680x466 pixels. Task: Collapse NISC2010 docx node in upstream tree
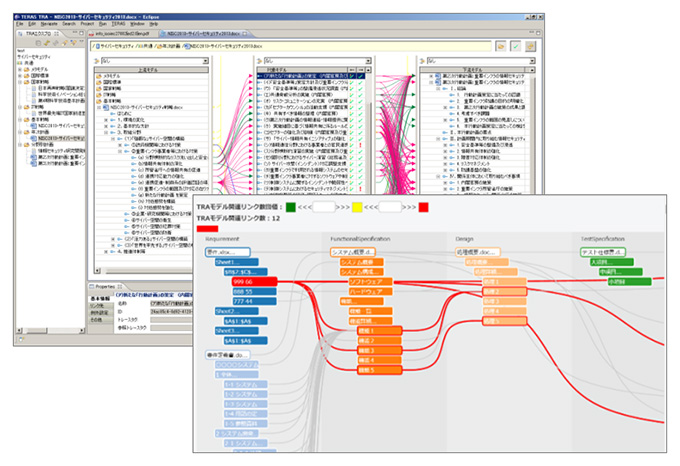[x=99, y=107]
